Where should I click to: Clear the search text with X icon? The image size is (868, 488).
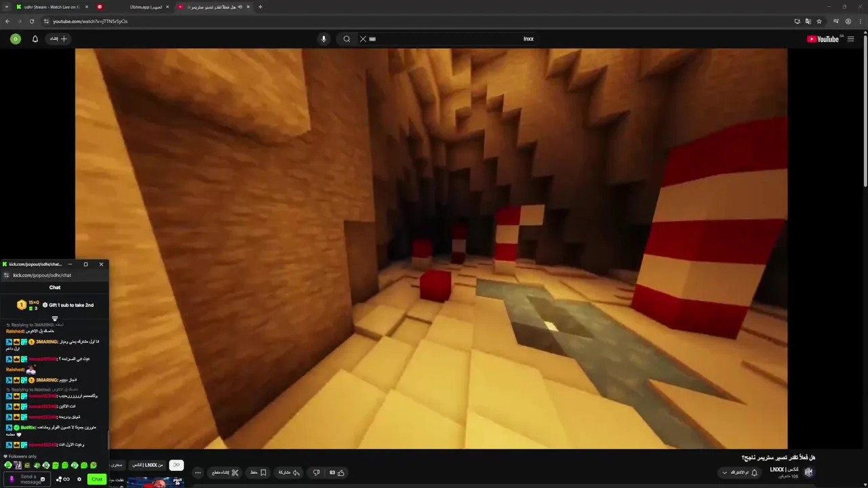[363, 39]
